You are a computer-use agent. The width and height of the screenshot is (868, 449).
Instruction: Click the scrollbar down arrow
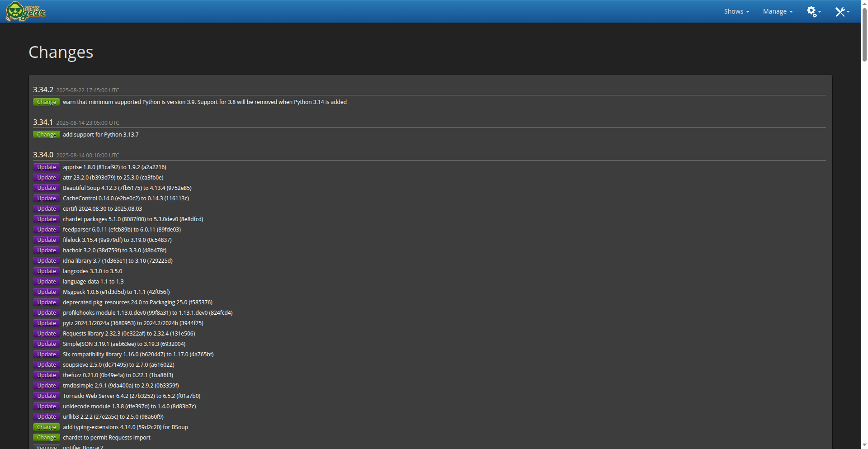(864, 445)
